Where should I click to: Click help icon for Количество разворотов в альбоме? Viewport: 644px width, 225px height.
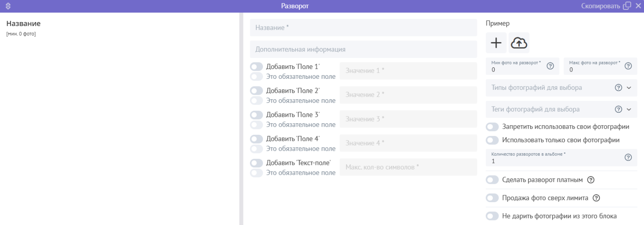point(628,158)
